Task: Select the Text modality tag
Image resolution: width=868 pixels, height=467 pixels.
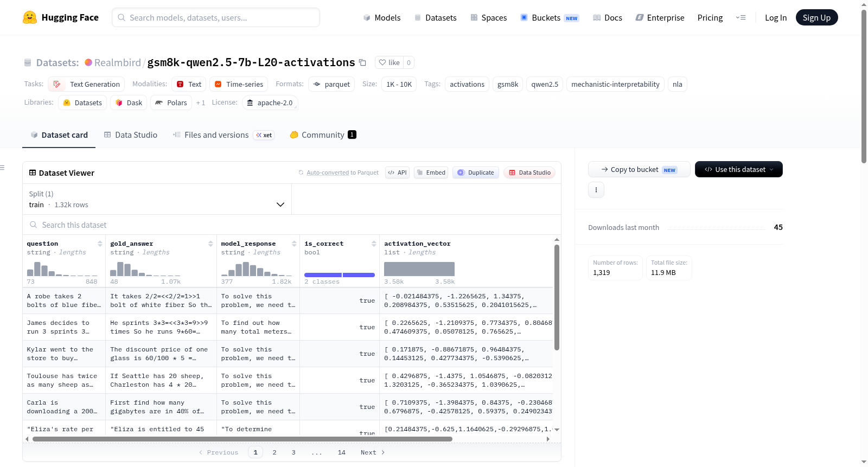Action: coord(189,84)
